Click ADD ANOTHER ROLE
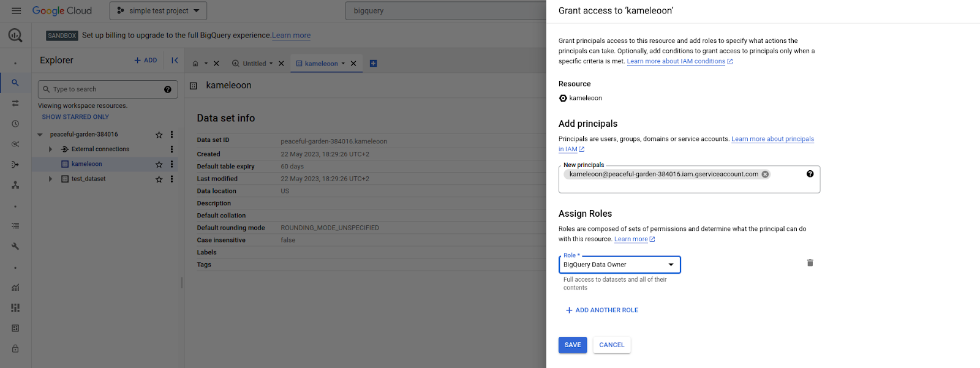980x368 pixels. point(601,310)
